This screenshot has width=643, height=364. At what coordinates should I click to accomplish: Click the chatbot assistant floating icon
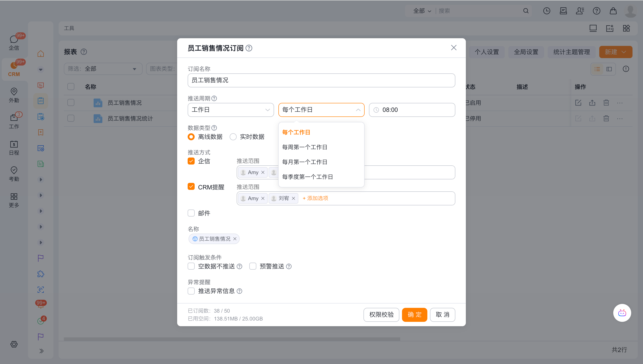coord(622,313)
